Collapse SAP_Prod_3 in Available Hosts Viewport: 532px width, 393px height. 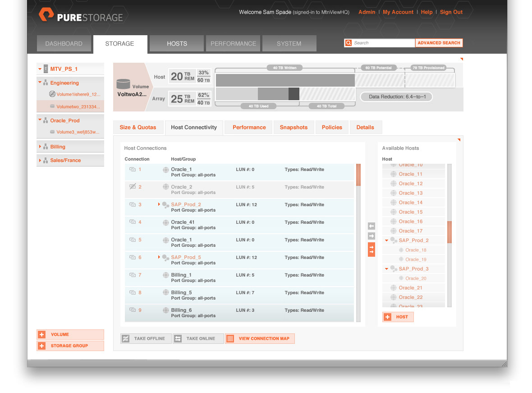coord(386,269)
